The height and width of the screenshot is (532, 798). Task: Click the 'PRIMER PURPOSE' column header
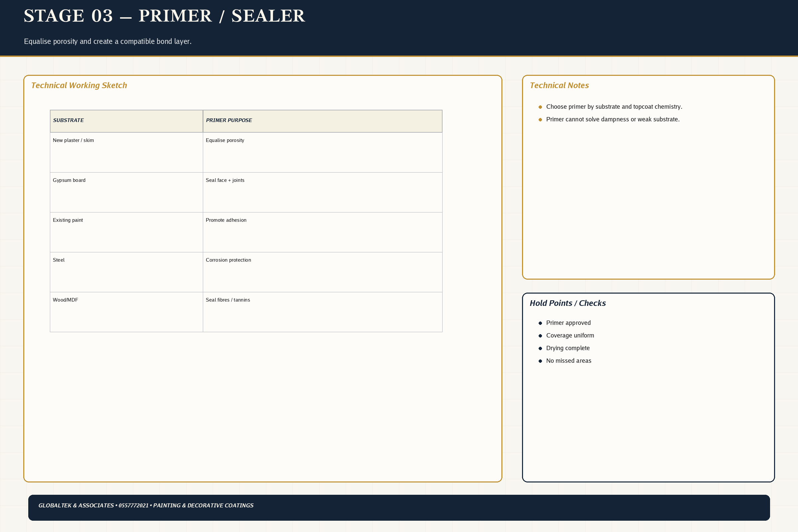coord(323,121)
